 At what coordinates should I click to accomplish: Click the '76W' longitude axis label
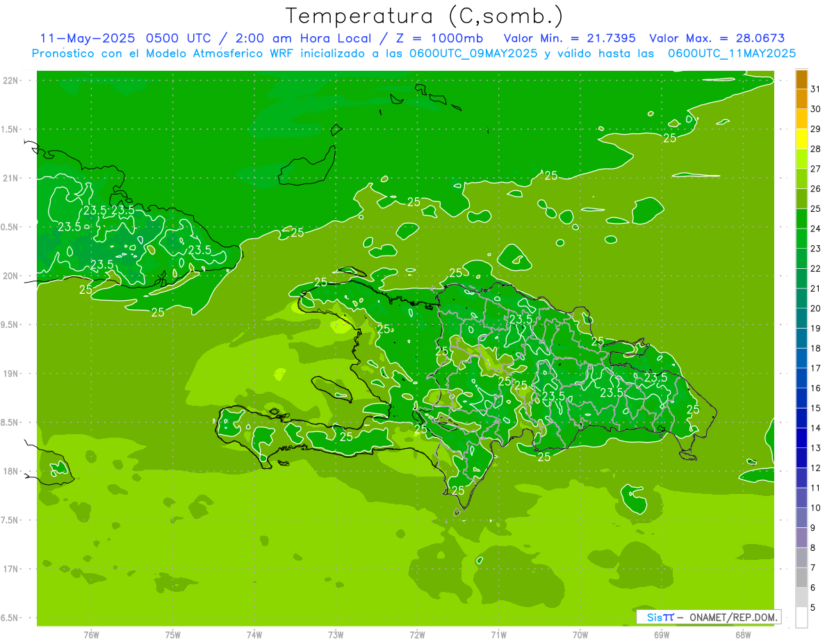[91, 635]
